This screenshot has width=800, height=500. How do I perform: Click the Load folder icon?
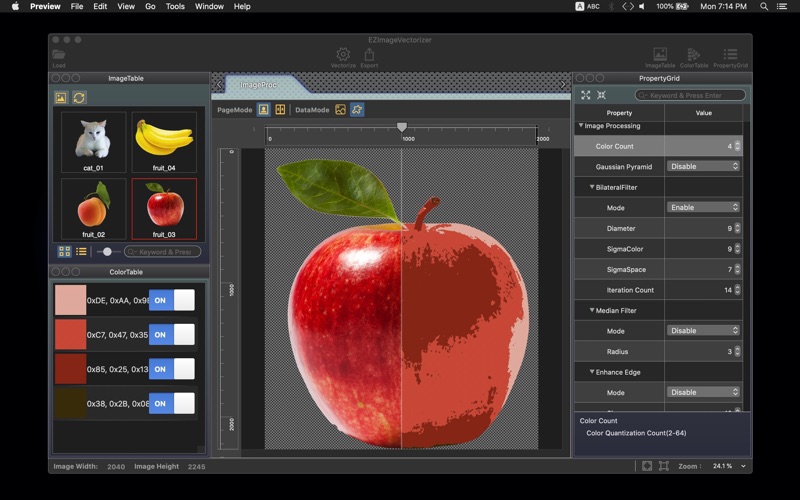point(59,54)
